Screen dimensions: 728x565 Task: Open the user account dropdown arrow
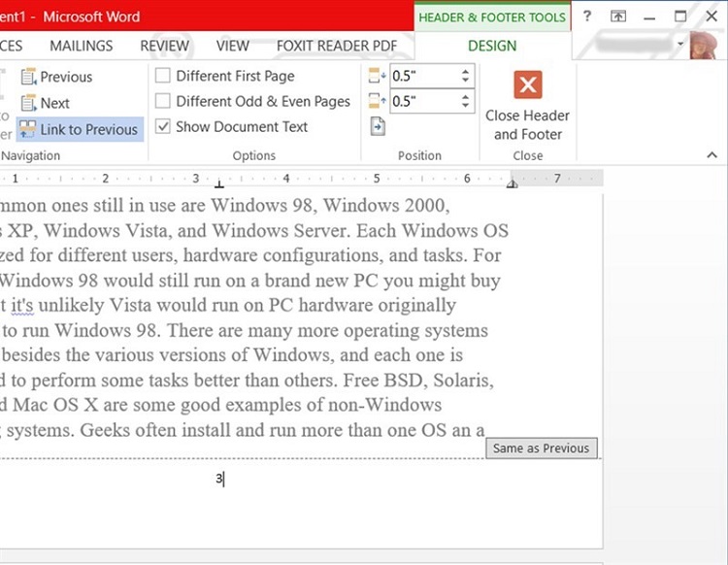coord(680,44)
